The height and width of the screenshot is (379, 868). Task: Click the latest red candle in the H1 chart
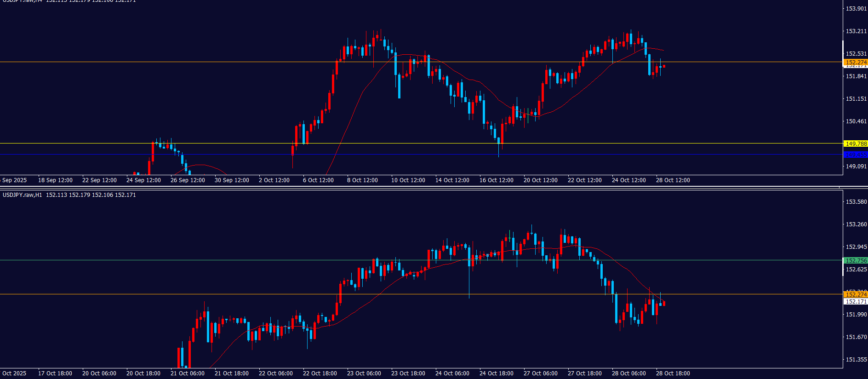pyautogui.click(x=664, y=304)
